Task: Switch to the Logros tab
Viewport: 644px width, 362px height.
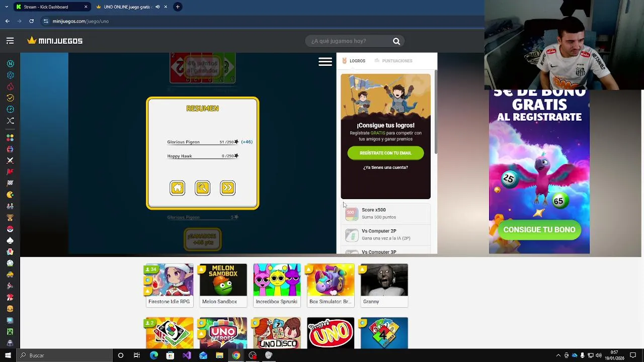Action: tap(354, 61)
